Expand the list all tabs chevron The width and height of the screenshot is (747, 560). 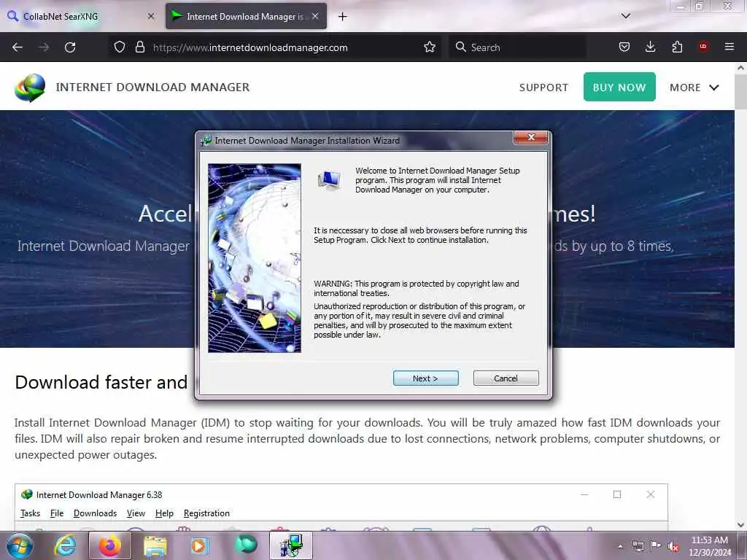(x=625, y=16)
